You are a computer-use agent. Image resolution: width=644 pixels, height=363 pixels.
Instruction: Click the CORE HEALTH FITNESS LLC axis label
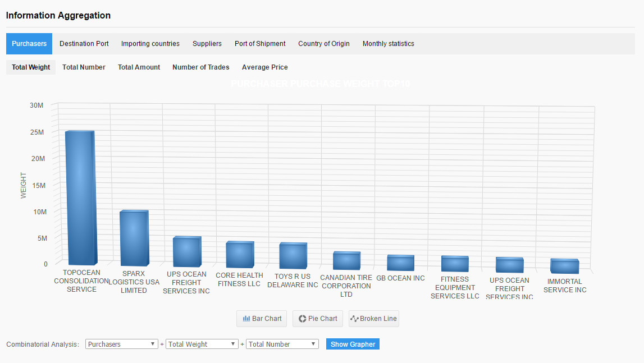tap(239, 279)
